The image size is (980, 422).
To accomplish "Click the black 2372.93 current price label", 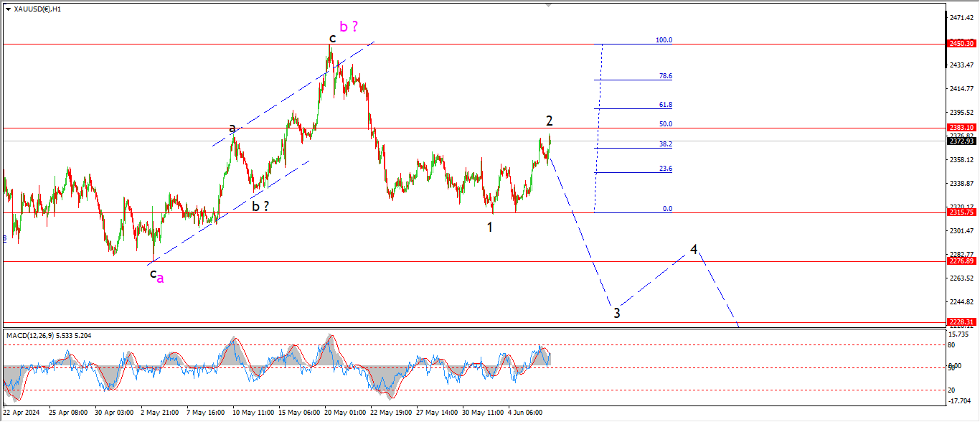I will [x=961, y=141].
